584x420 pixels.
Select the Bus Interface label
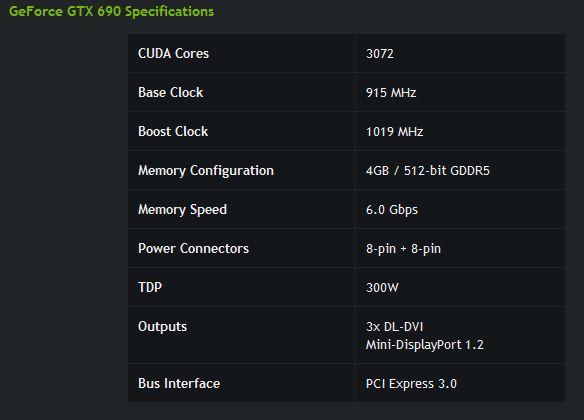click(x=179, y=384)
